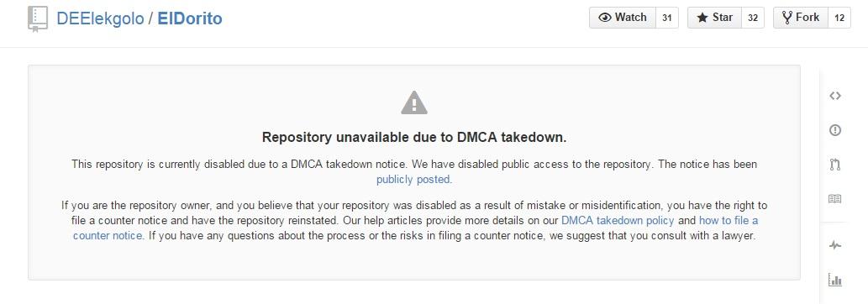Open the Issues sidebar icon
868x304 pixels.
[x=834, y=130]
